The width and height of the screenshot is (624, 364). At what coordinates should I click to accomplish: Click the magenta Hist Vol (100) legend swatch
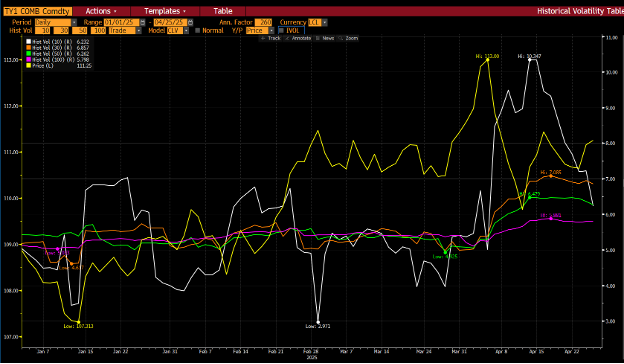coord(28,59)
